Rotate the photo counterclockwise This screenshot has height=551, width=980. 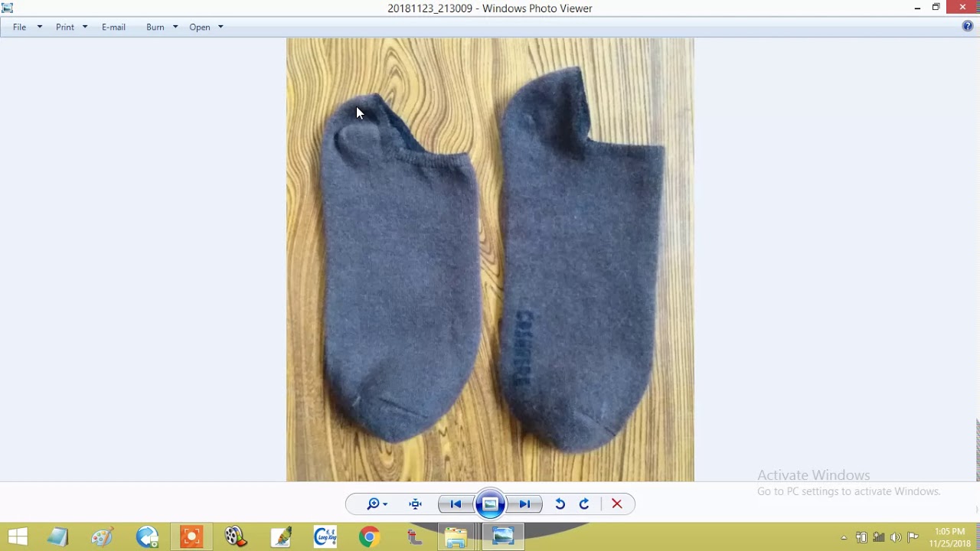[x=560, y=504]
